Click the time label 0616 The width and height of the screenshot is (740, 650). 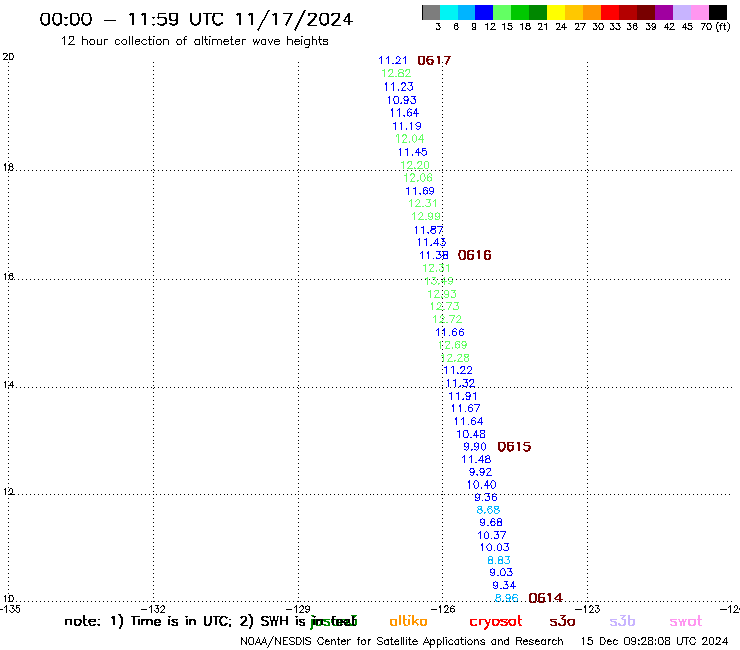(475, 255)
